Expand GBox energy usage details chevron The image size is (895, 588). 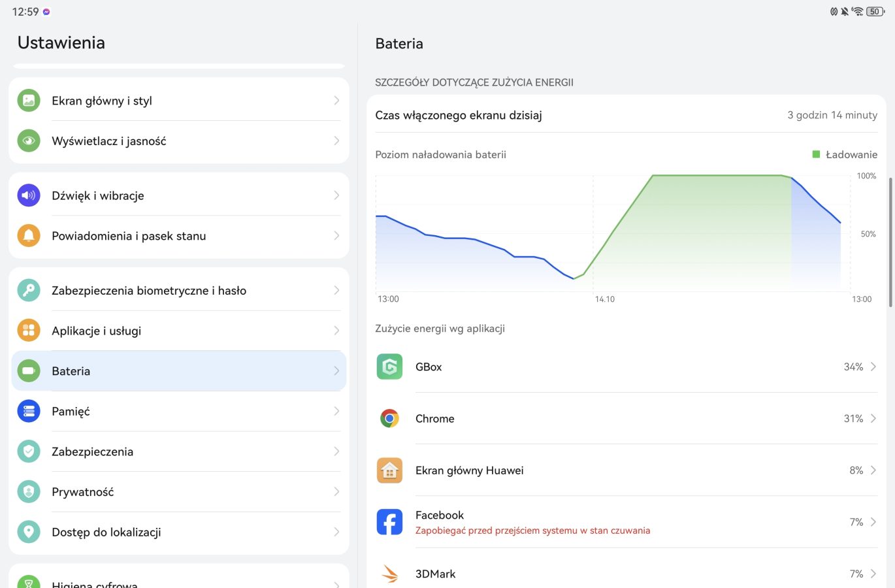pyautogui.click(x=873, y=367)
